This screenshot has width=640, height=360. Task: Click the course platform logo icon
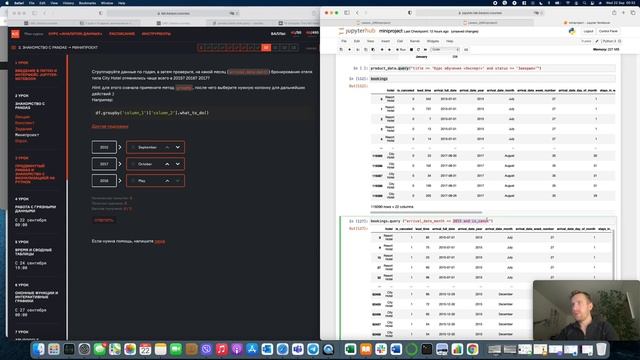pyautogui.click(x=15, y=34)
